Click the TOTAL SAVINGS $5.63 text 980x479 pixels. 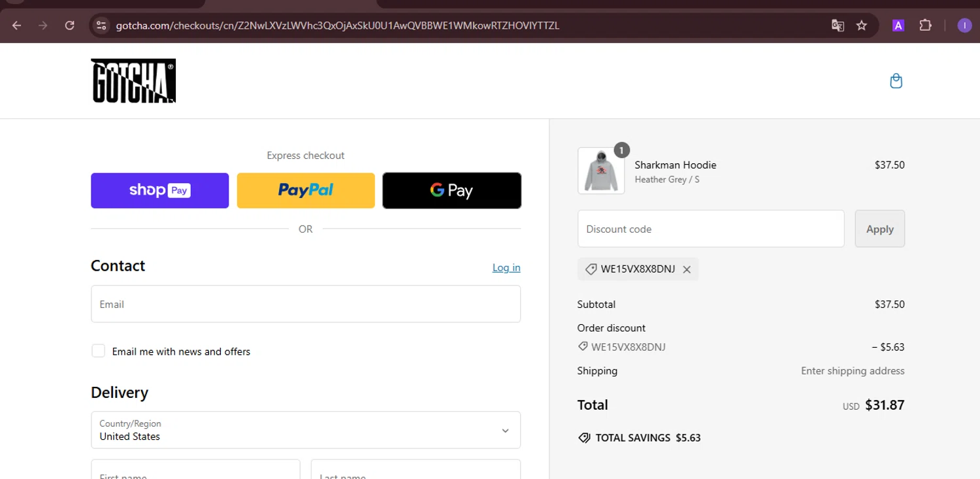click(x=648, y=438)
